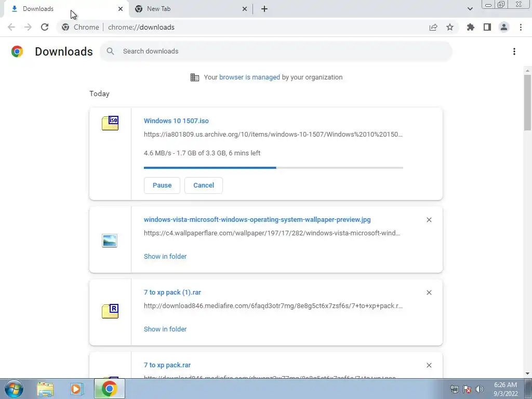Cancel the Windows 10 1507.iso download

pyautogui.click(x=204, y=185)
